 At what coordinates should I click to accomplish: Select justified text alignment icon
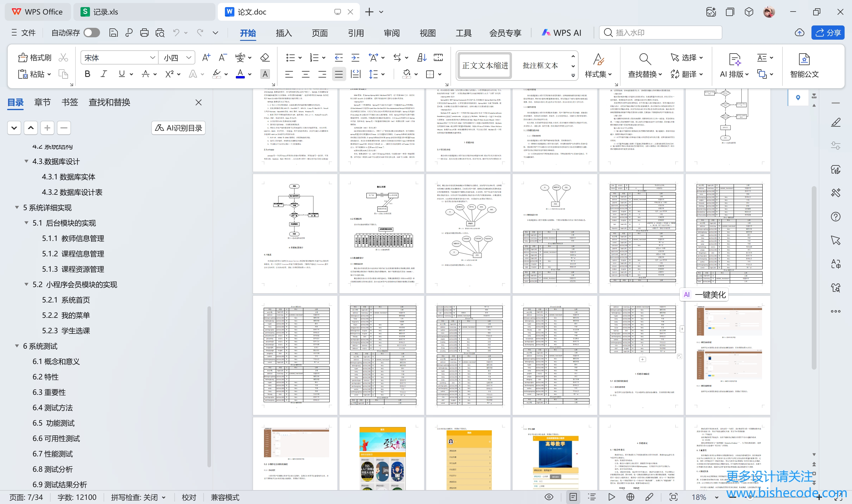point(339,74)
